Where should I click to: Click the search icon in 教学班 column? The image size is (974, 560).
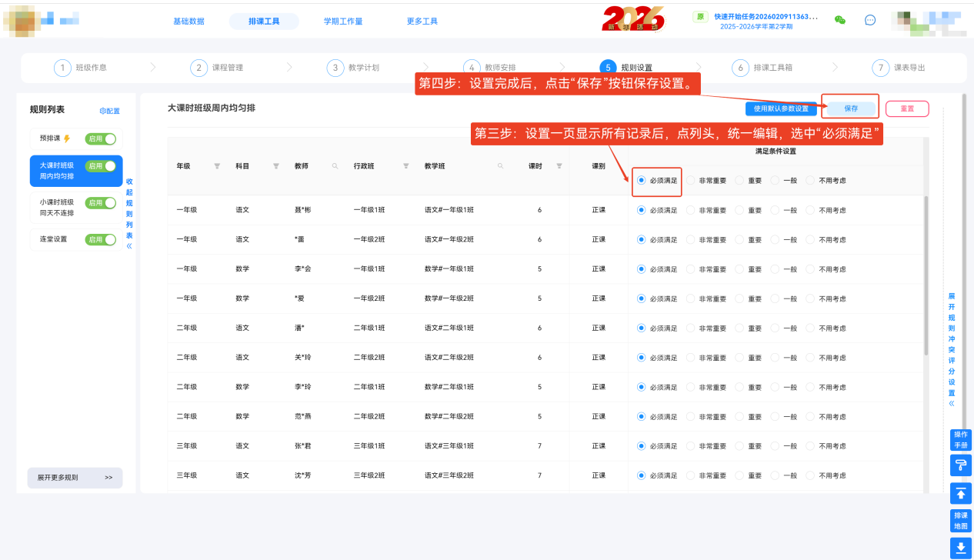[501, 166]
